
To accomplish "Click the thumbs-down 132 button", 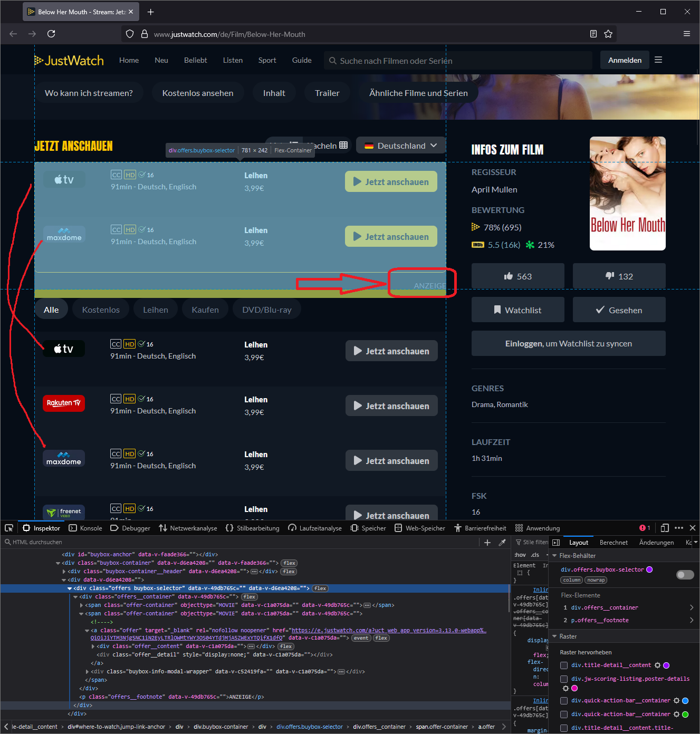I will (x=619, y=276).
